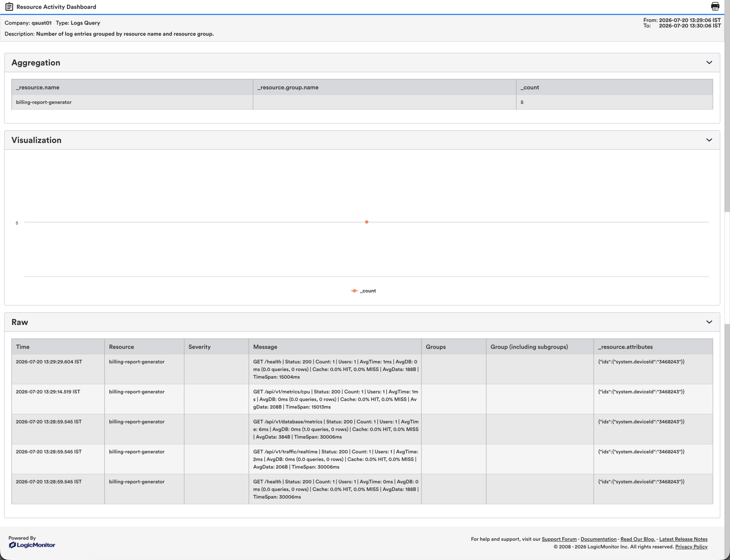Click the report Description text
This screenshot has height=560, width=730.
109,34
